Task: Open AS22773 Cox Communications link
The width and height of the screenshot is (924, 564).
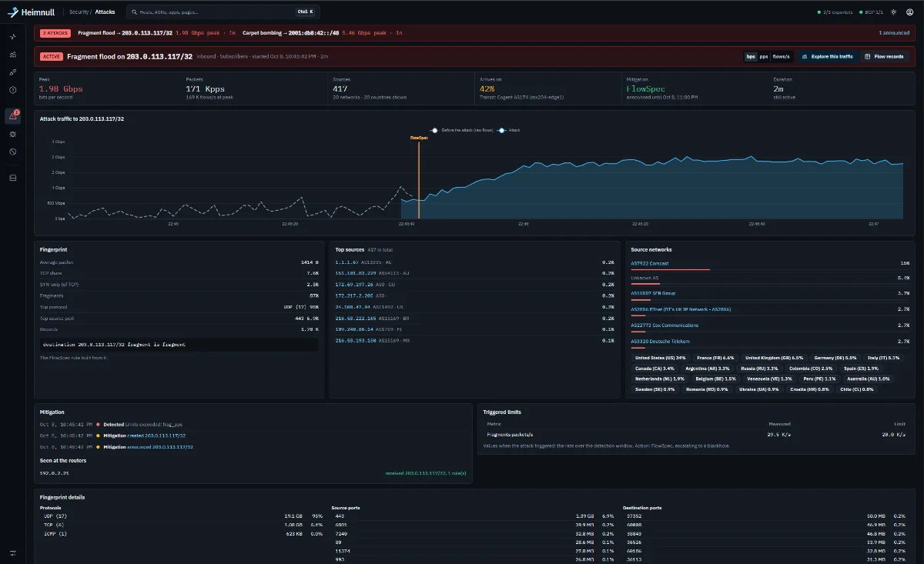Action: tap(665, 325)
